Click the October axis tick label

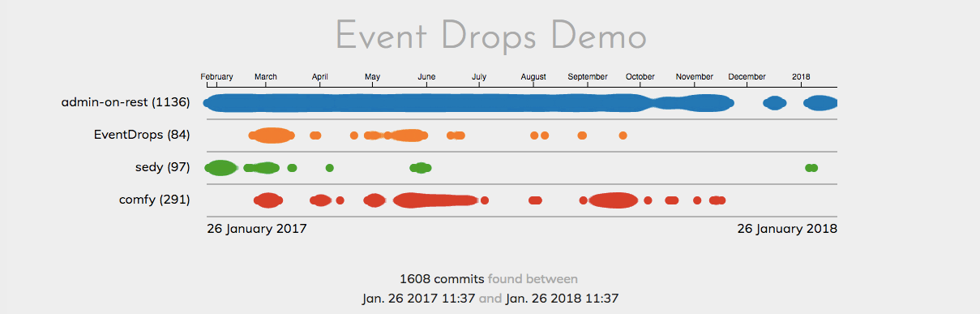tap(640, 77)
